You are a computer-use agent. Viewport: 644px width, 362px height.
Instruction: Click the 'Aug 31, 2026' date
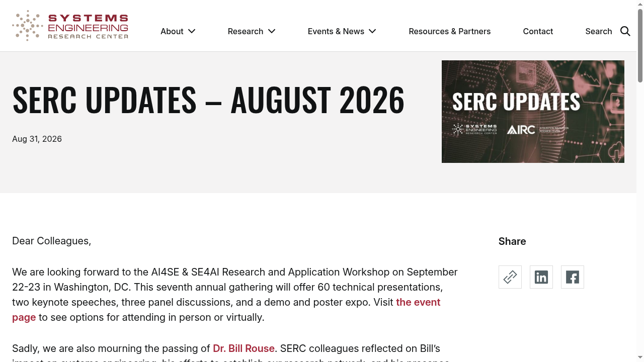click(x=37, y=139)
